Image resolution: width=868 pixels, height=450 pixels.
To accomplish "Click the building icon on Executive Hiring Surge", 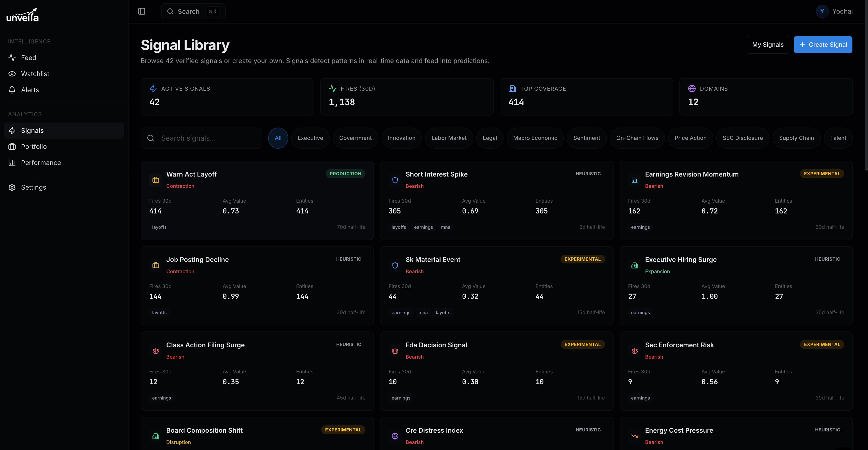I will pos(634,265).
